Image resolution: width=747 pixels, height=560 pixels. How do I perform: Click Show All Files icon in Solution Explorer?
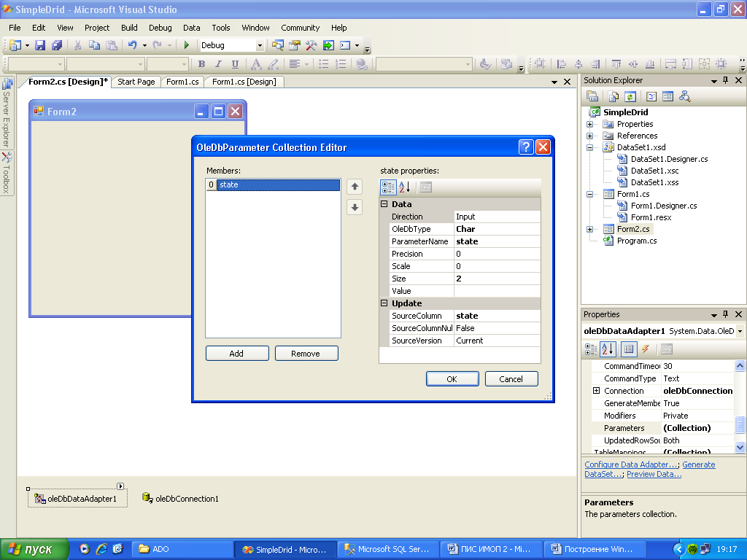tap(613, 97)
